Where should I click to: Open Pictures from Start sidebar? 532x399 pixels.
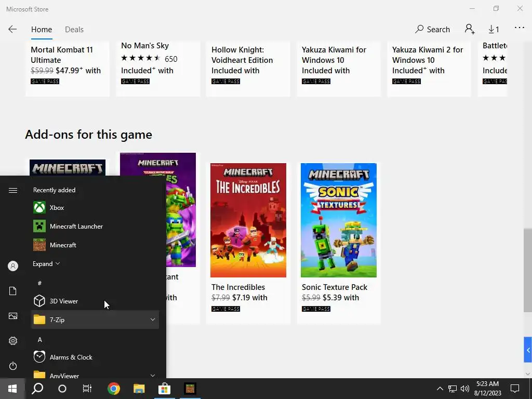click(13, 316)
